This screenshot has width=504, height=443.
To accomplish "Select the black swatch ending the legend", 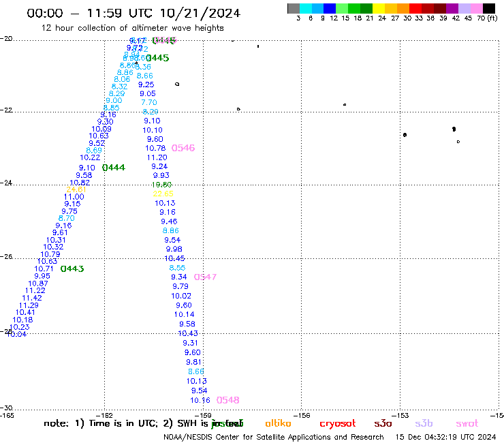I will (488, 8).
